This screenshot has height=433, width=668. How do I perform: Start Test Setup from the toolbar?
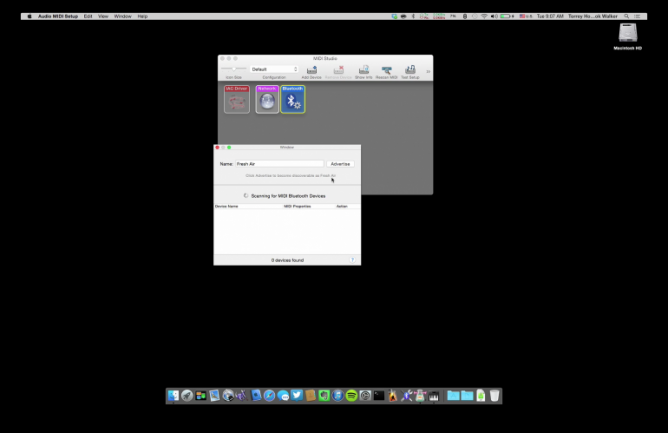coord(410,70)
